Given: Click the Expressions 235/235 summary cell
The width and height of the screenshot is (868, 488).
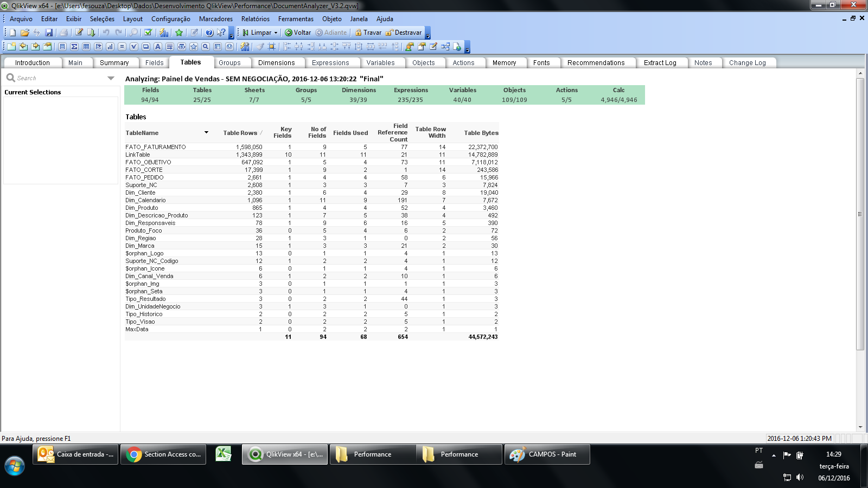Looking at the screenshot, I should 410,100.
